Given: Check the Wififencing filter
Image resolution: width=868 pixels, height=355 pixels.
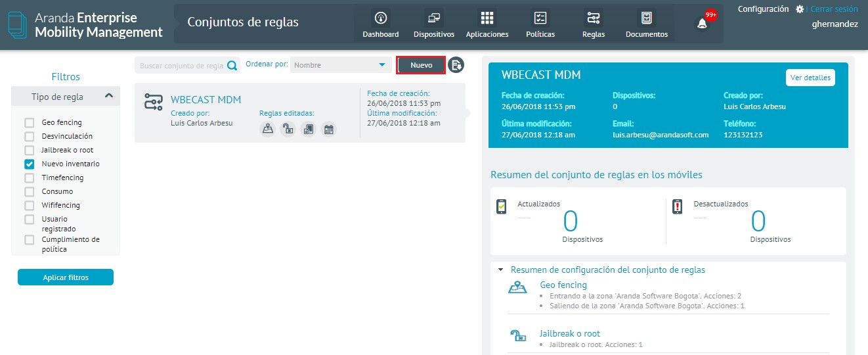Looking at the screenshot, I should 30,205.
